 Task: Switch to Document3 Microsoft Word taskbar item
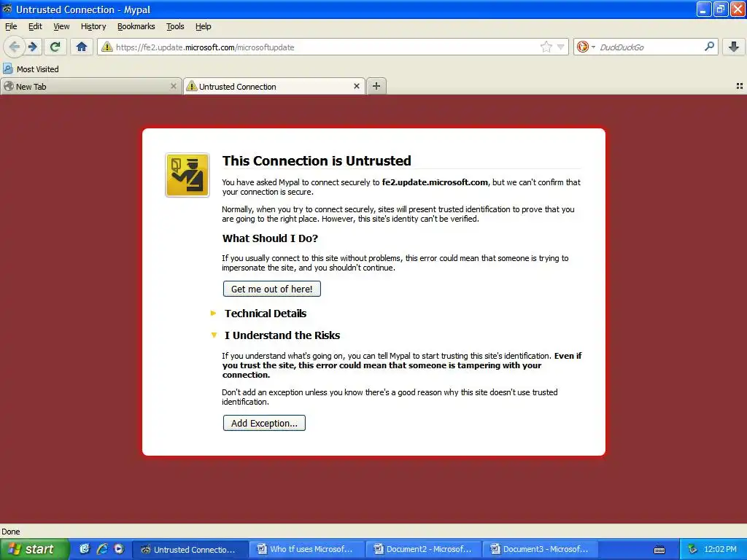[x=541, y=549]
